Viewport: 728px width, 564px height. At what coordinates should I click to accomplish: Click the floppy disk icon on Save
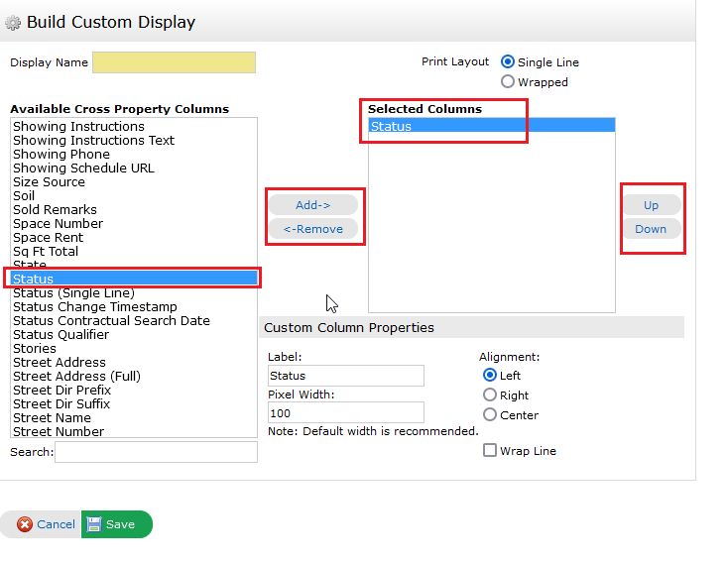click(94, 524)
